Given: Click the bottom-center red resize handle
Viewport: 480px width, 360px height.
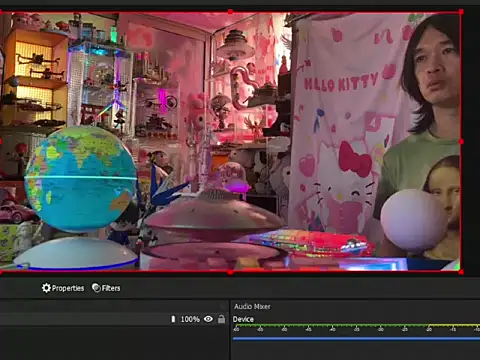Looking at the screenshot, I should (230, 272).
